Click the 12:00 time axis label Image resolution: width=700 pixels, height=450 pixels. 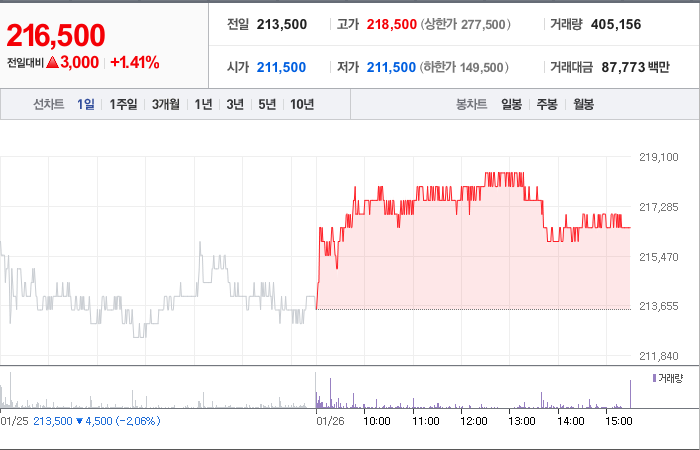click(x=474, y=421)
